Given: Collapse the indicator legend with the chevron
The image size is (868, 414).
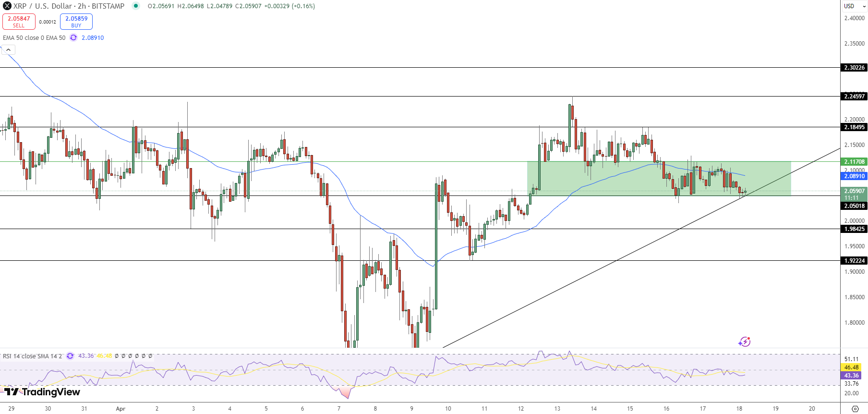Looking at the screenshot, I should pos(9,50).
